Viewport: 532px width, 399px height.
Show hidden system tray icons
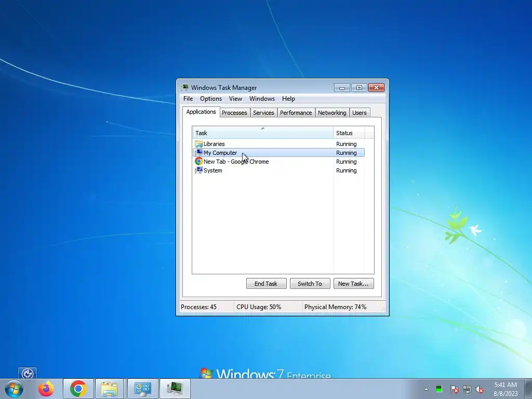(x=426, y=389)
